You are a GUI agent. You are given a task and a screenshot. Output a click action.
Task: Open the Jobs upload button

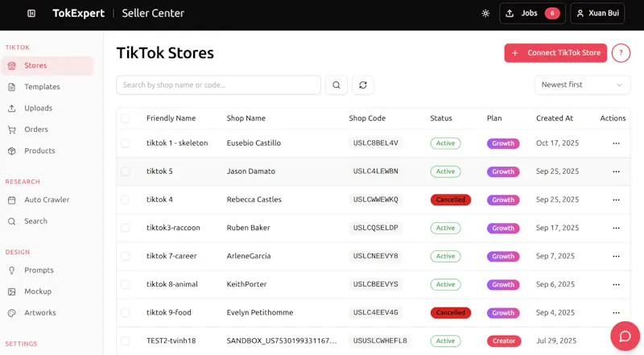532,14
